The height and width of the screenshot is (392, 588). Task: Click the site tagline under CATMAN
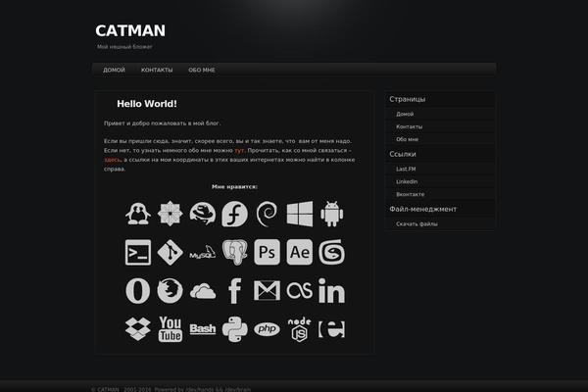(124, 47)
